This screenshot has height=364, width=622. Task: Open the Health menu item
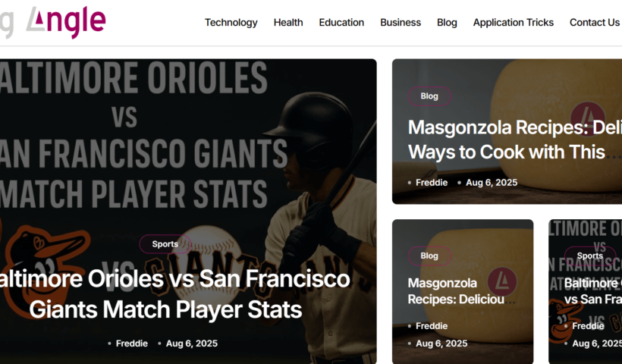point(288,23)
